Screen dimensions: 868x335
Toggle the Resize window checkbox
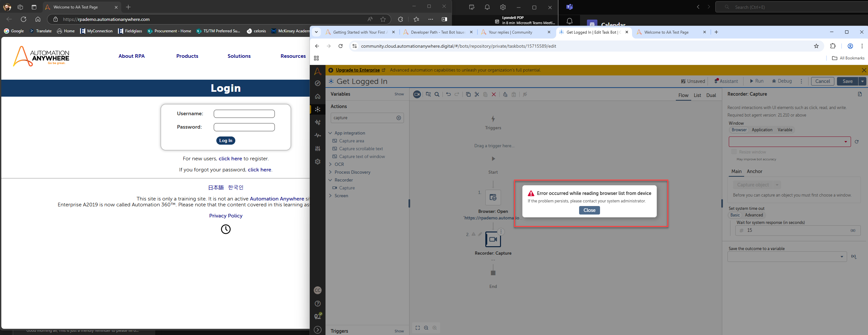pos(734,152)
